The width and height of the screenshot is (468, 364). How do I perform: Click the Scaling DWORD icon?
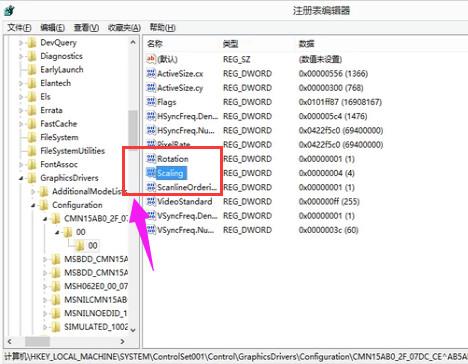tap(151, 173)
